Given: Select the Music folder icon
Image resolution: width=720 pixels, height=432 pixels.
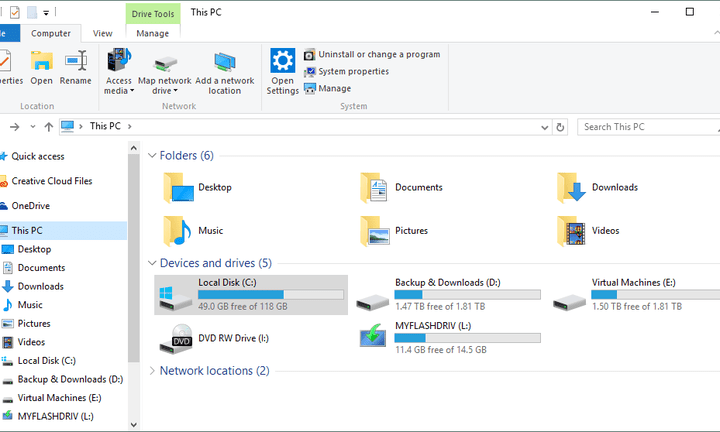Looking at the screenshot, I should click(x=177, y=230).
